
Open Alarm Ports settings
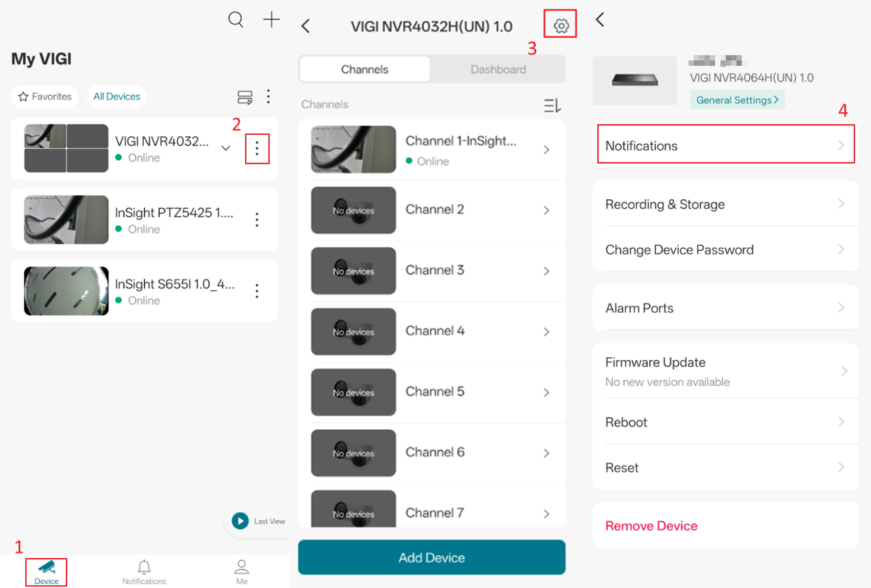(726, 308)
